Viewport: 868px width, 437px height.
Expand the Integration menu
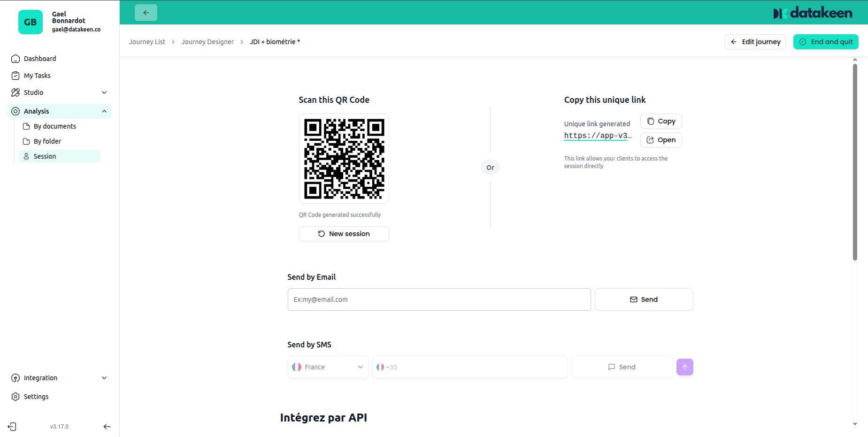click(60, 378)
